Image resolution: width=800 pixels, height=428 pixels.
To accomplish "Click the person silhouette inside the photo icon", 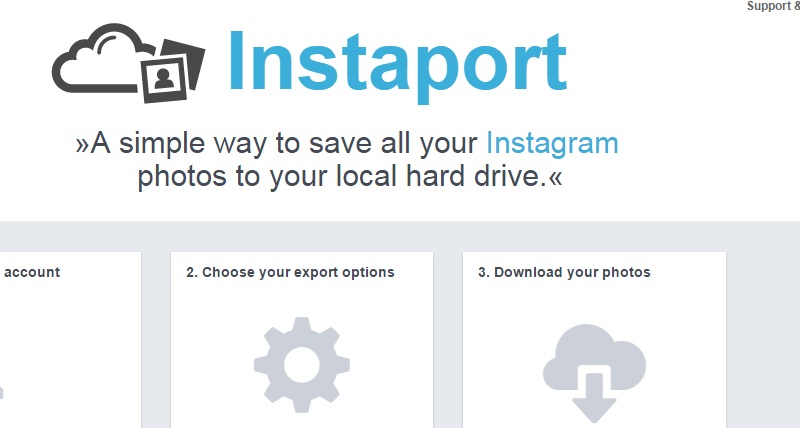I will pyautogui.click(x=163, y=79).
